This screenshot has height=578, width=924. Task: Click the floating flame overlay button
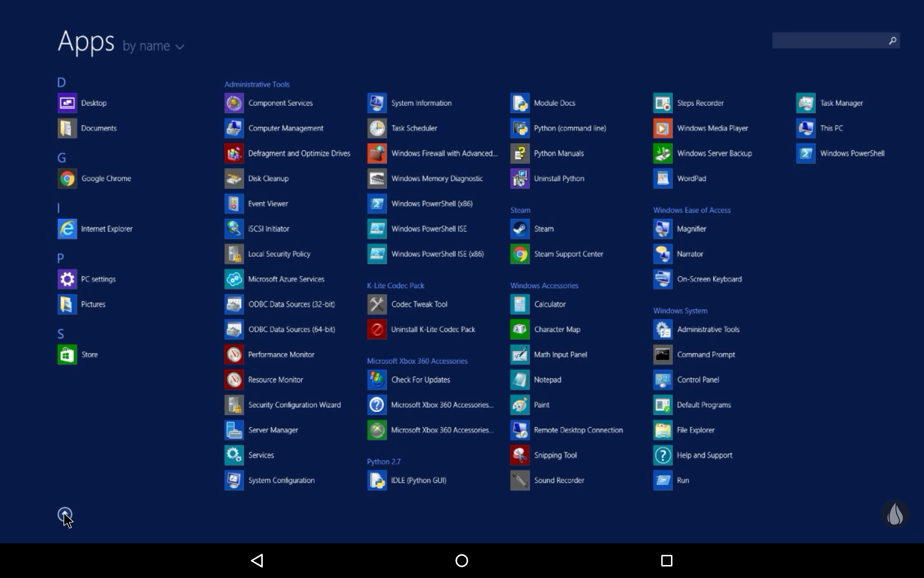pos(895,514)
